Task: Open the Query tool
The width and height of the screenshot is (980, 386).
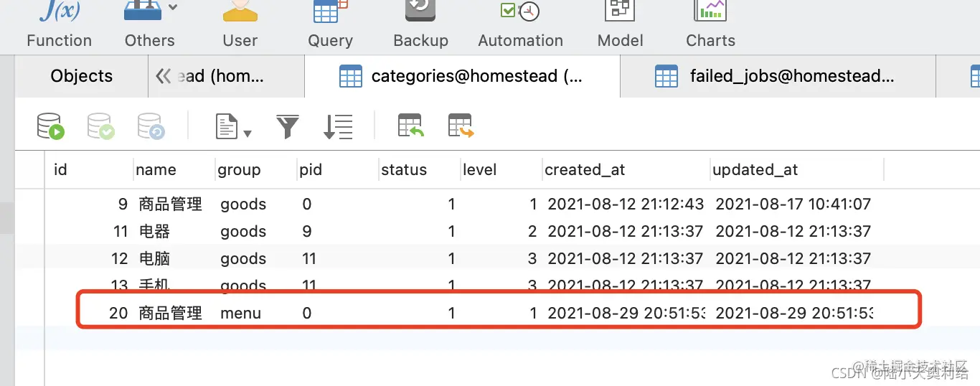Action: [x=330, y=25]
